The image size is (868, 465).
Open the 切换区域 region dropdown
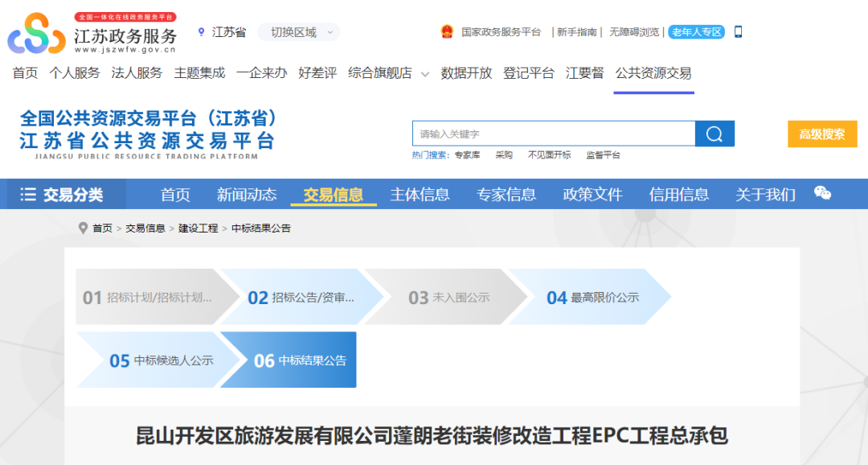point(299,32)
